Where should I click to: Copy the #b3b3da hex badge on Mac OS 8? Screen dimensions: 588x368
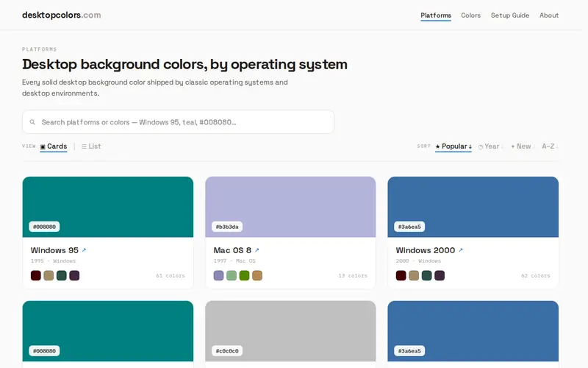[x=227, y=227]
